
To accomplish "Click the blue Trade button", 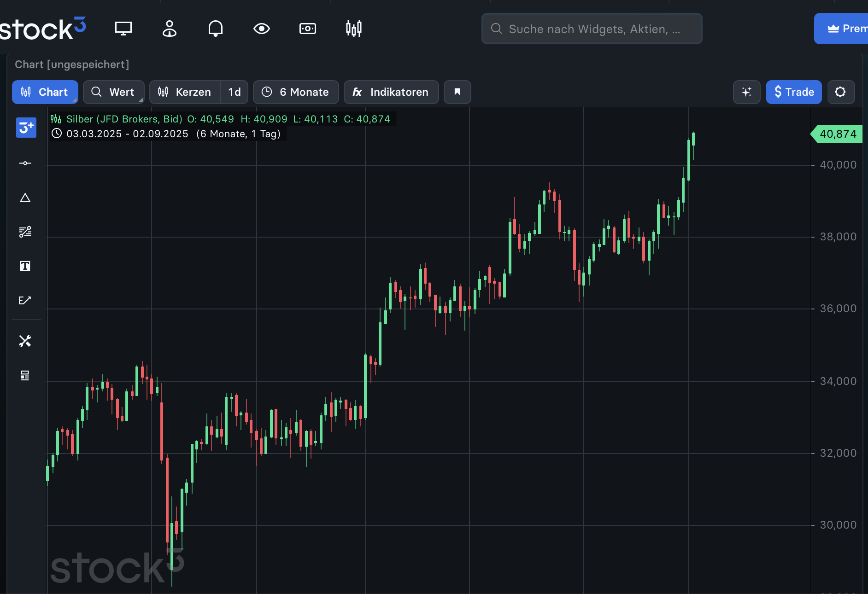I will pos(793,92).
